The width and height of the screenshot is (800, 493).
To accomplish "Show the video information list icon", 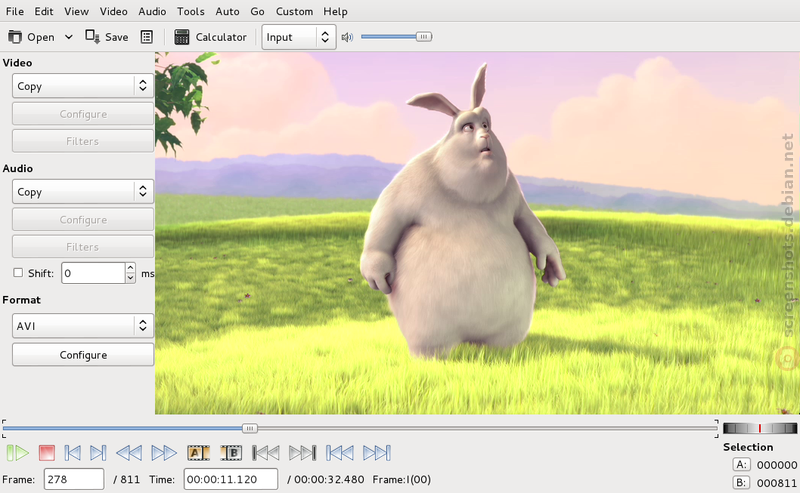I will pyautogui.click(x=146, y=37).
